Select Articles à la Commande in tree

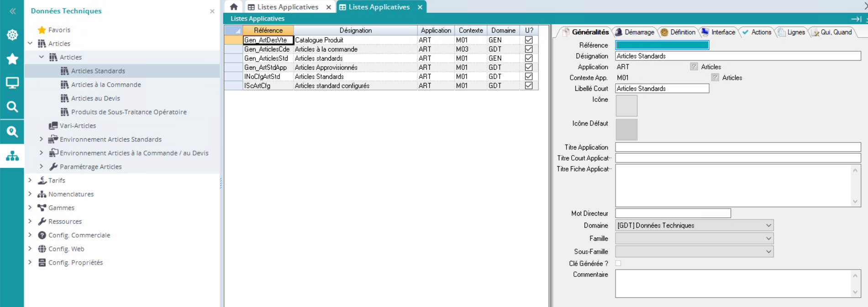(106, 85)
